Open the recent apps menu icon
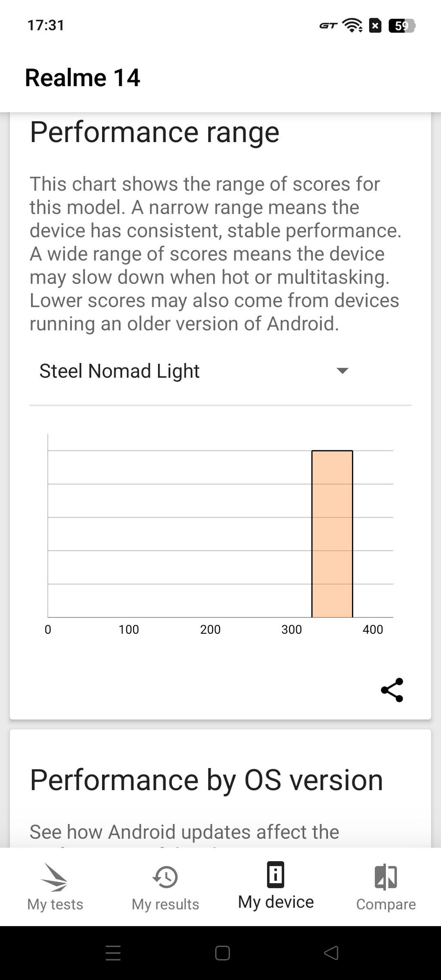 click(x=113, y=953)
